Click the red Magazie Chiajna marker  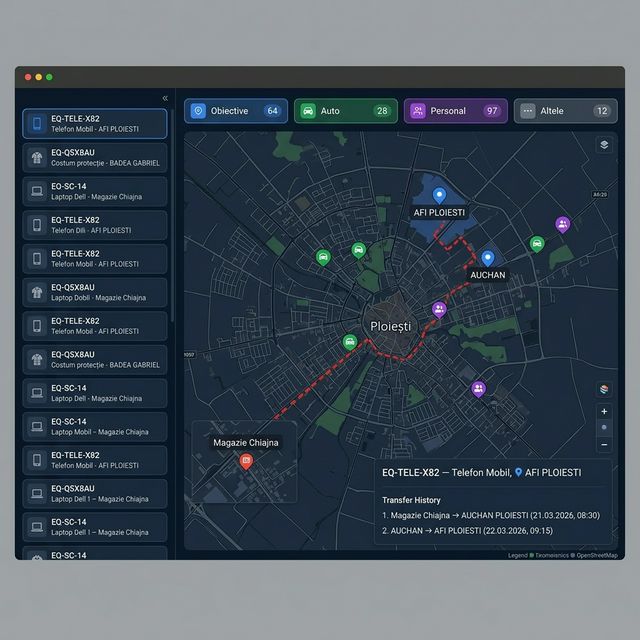tap(246, 460)
